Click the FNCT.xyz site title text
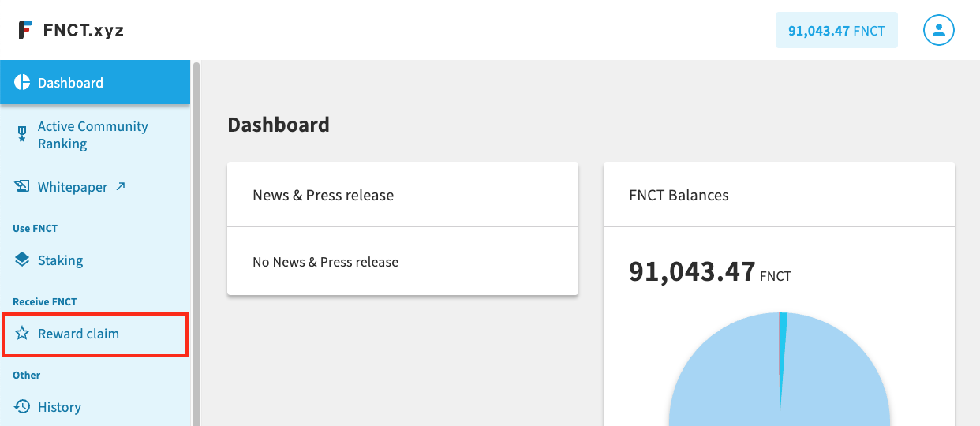The height and width of the screenshot is (426, 980). pos(84,31)
